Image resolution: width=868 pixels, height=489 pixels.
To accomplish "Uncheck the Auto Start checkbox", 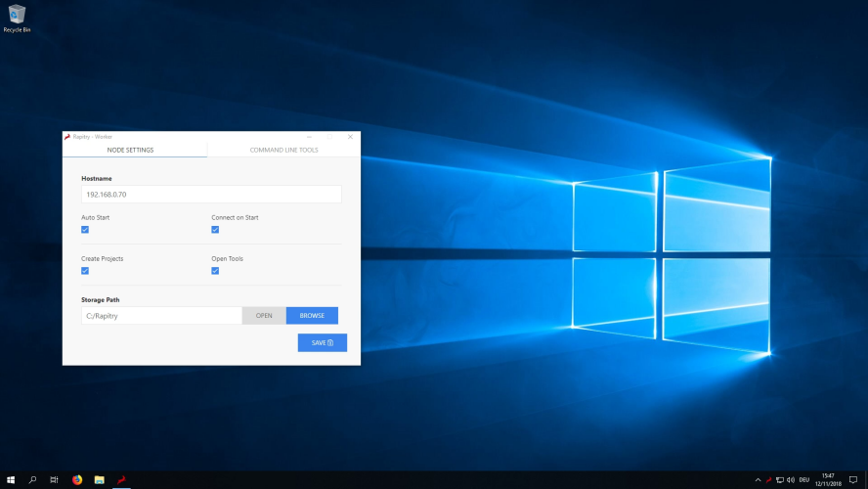I will [85, 230].
